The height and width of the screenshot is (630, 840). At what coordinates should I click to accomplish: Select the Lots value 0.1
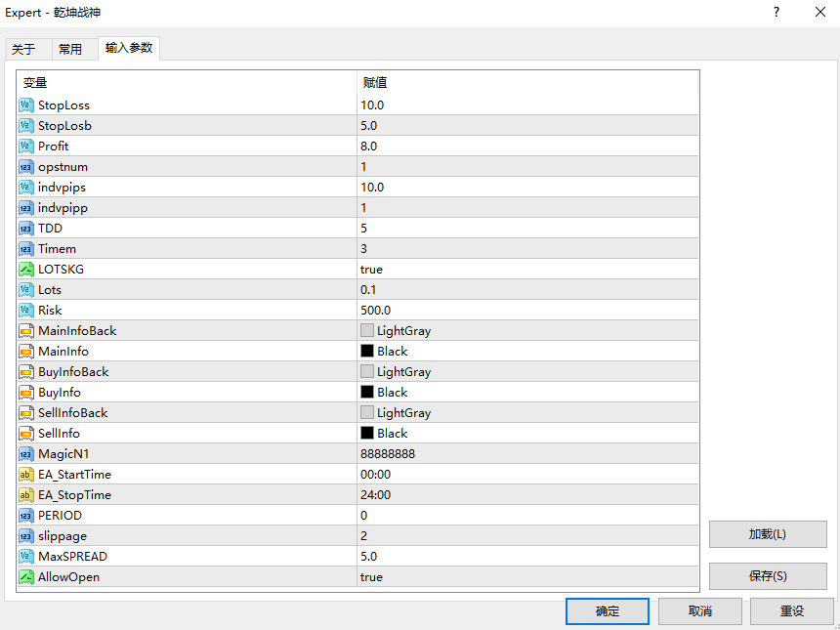click(368, 290)
